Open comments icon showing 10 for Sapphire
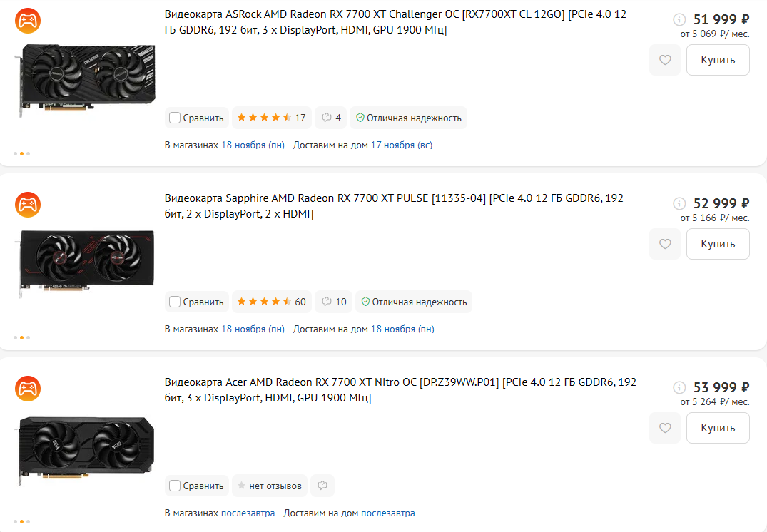Image resolution: width=767 pixels, height=532 pixels. click(x=334, y=302)
